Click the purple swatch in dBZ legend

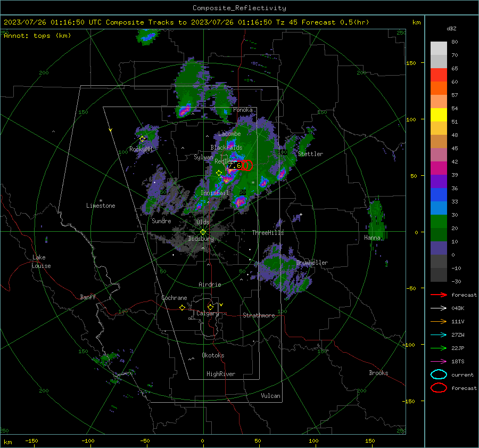coord(439,182)
